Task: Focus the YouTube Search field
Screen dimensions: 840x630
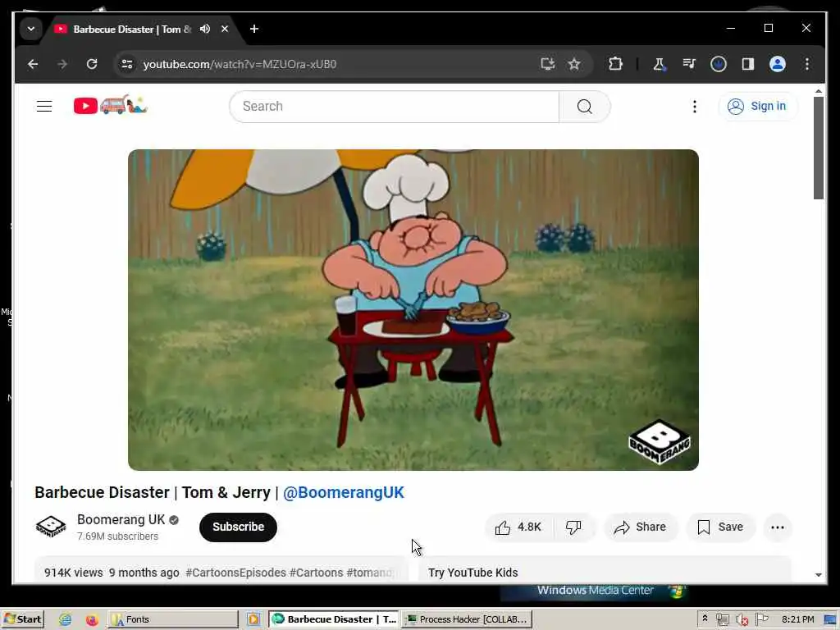Action: pyautogui.click(x=395, y=106)
